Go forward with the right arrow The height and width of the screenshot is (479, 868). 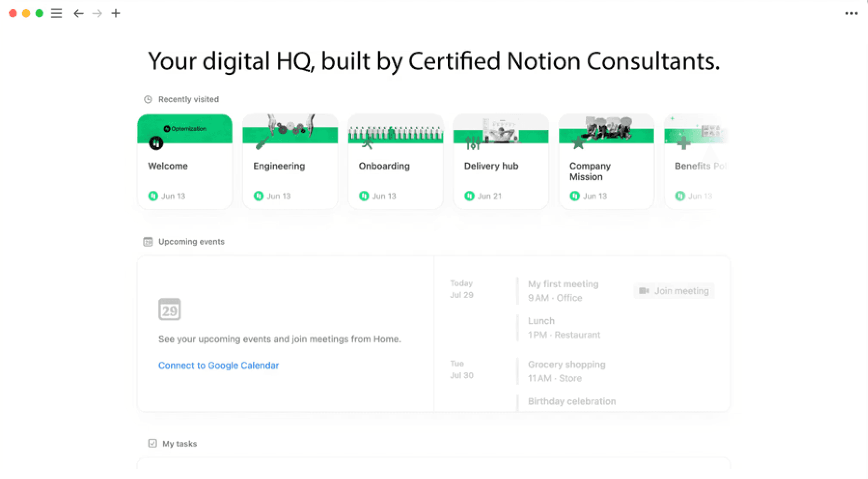[x=97, y=14]
